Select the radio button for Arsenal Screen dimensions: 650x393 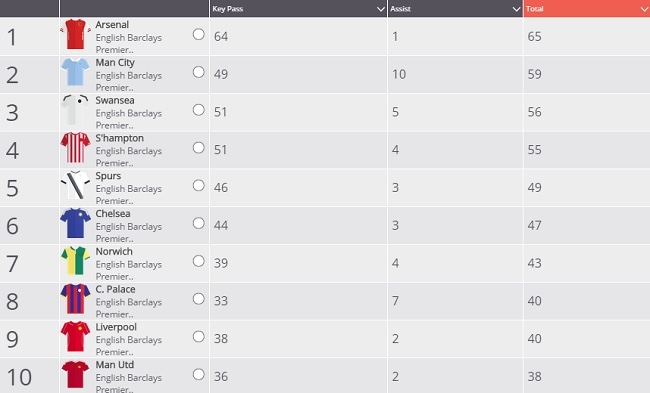[x=199, y=34]
